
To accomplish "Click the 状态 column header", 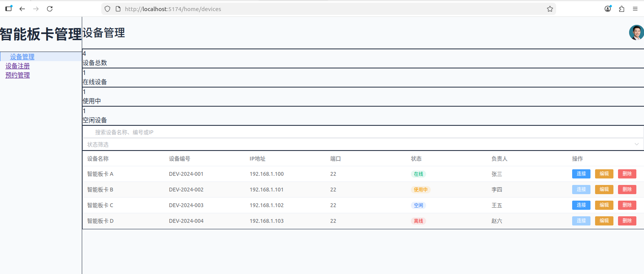I will pyautogui.click(x=416, y=159).
